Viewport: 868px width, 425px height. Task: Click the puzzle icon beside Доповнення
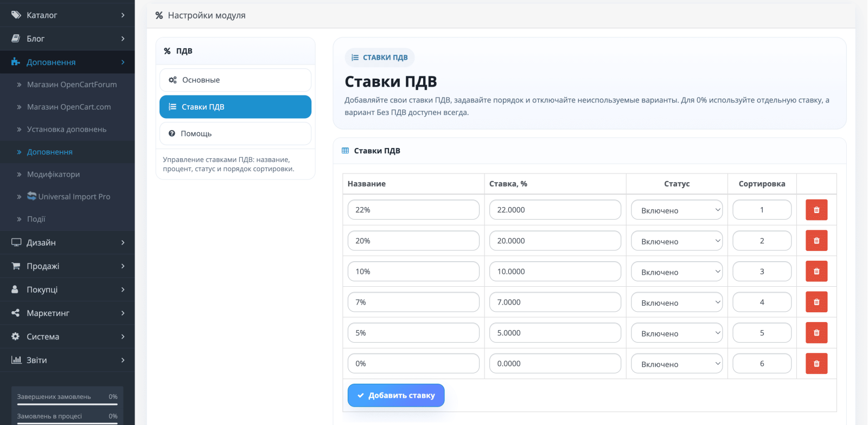[16, 62]
